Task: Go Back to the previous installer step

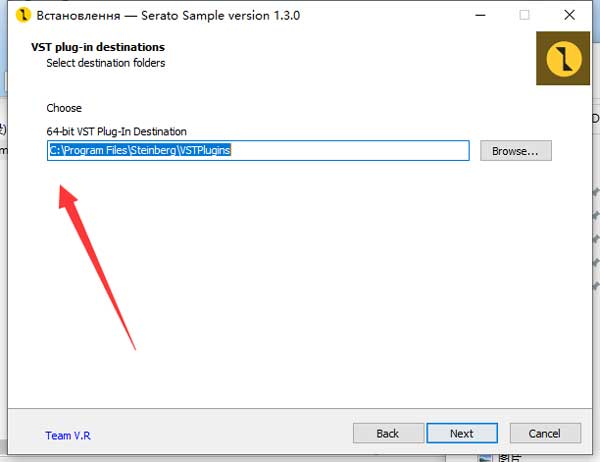Action: (387, 433)
